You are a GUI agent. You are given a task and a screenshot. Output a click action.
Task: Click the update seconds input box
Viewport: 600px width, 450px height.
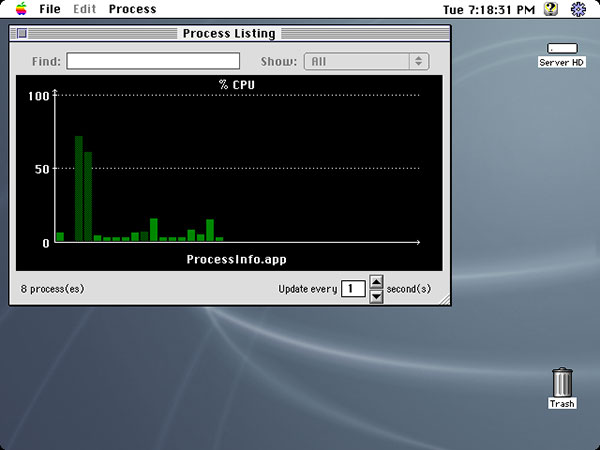(x=353, y=289)
